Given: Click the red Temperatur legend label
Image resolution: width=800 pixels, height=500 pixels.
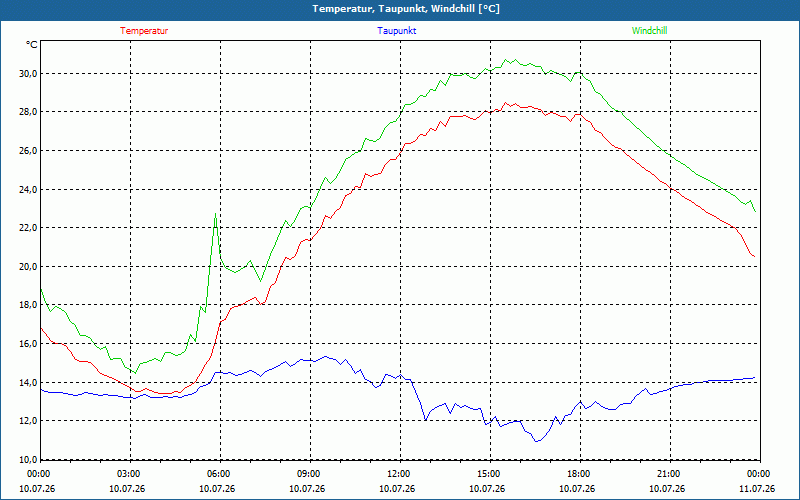Looking at the screenshot, I should click(144, 31).
